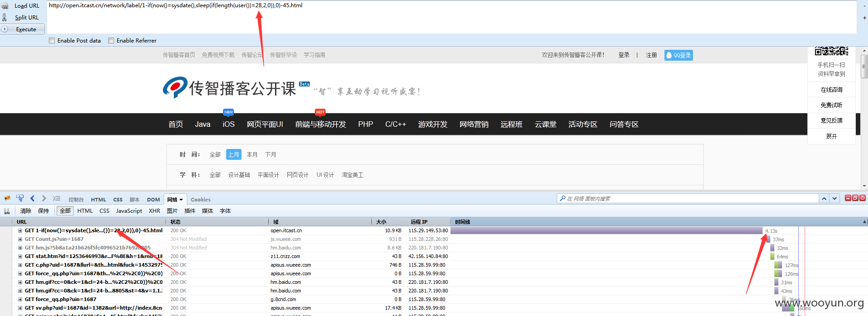Click the 注册 link

pos(651,55)
